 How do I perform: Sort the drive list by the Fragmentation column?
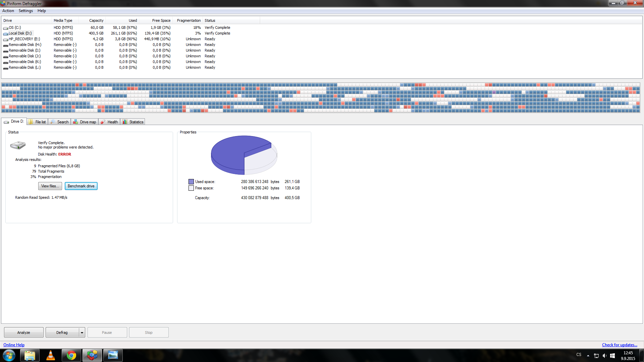(189, 20)
